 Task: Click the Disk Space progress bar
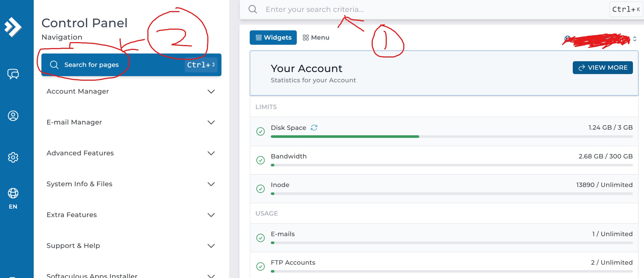pos(452,137)
